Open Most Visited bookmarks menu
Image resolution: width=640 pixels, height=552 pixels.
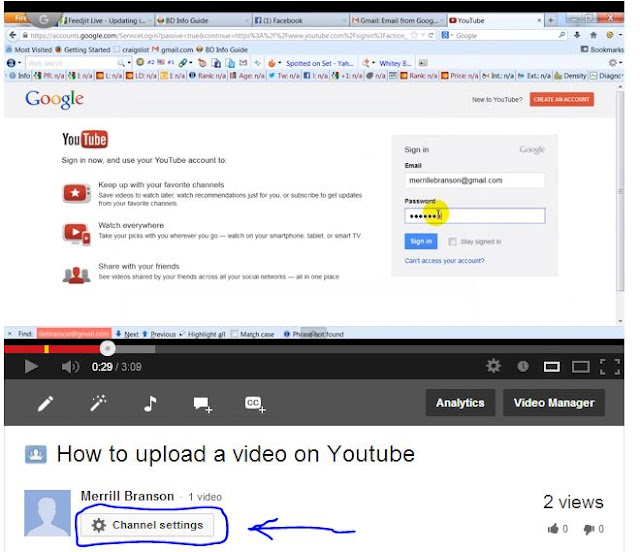pos(29,49)
